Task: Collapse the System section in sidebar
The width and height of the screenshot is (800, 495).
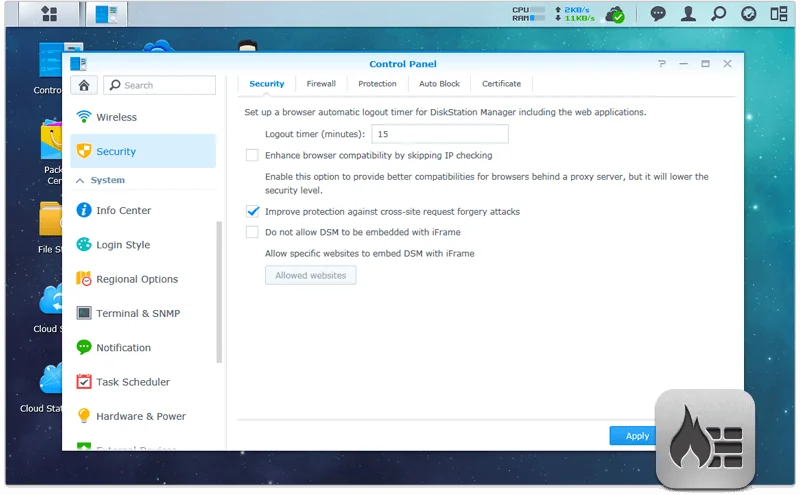Action: coord(80,180)
